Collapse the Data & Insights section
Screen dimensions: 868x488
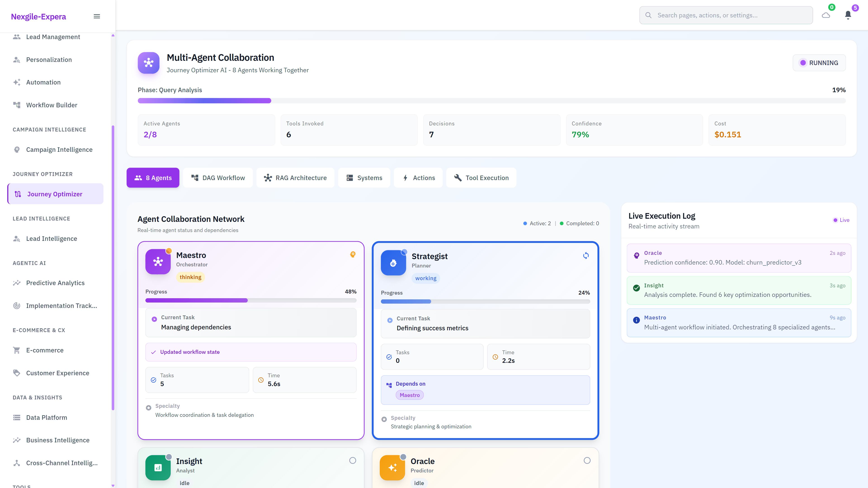pos(37,397)
